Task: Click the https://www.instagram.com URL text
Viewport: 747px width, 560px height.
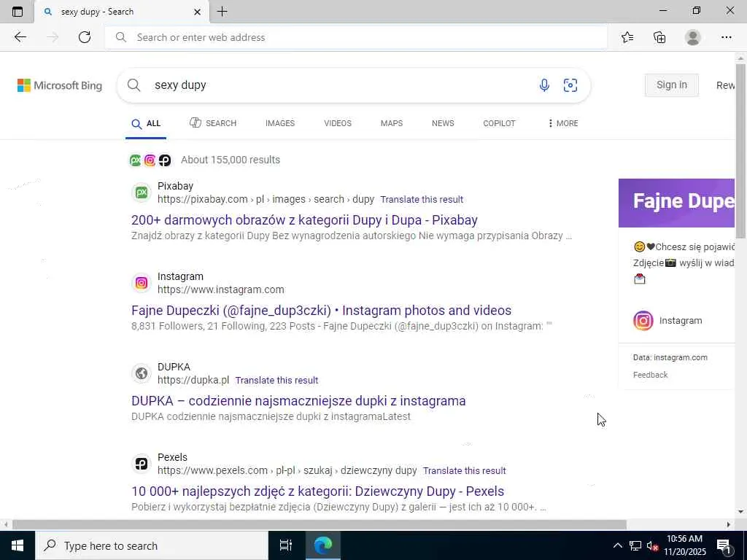Action: coord(220,290)
